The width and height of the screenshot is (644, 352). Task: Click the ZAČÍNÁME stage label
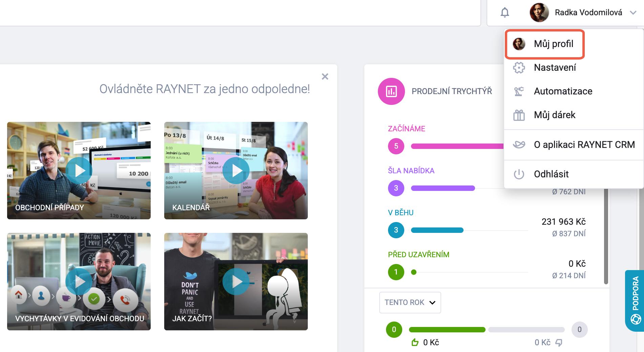(406, 129)
